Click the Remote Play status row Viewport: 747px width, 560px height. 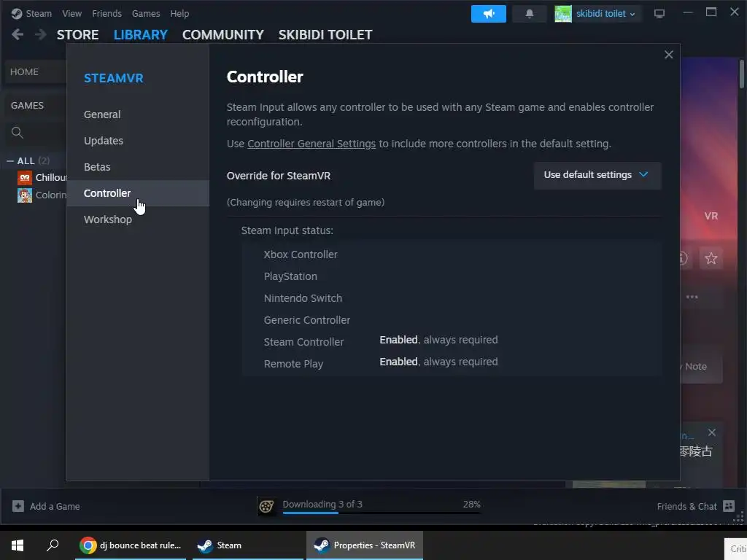(x=451, y=363)
